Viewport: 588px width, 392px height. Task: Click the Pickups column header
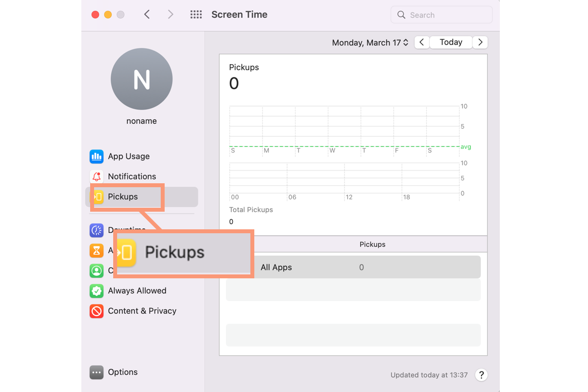tap(372, 244)
